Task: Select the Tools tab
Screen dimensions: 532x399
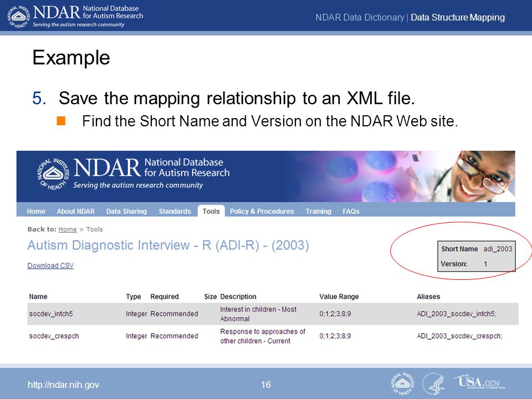Action: (x=211, y=211)
